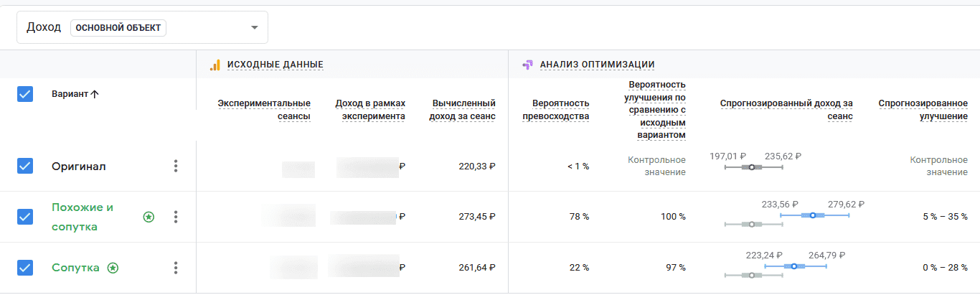Viewport: 980px width, 295px height.
Task: Click the 0 % – 28 % improvement range
Action: click(945, 268)
